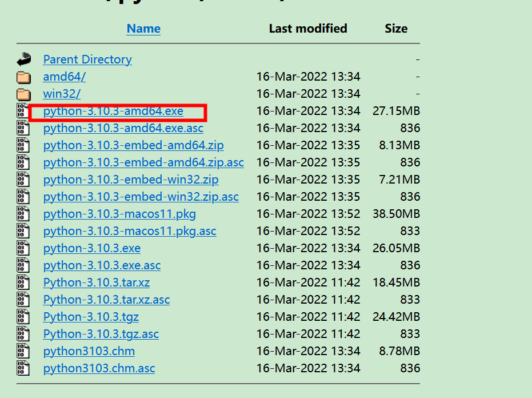The height and width of the screenshot is (398, 532).
Task: Click the 16-Mar-2022 13:34 date for amd64/
Action: (308, 77)
